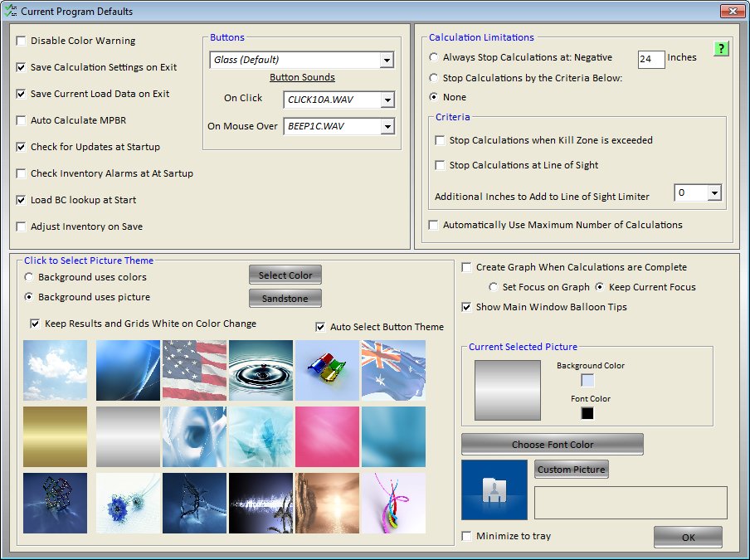
Task: Choose the water drop ripple theme
Action: (x=261, y=370)
